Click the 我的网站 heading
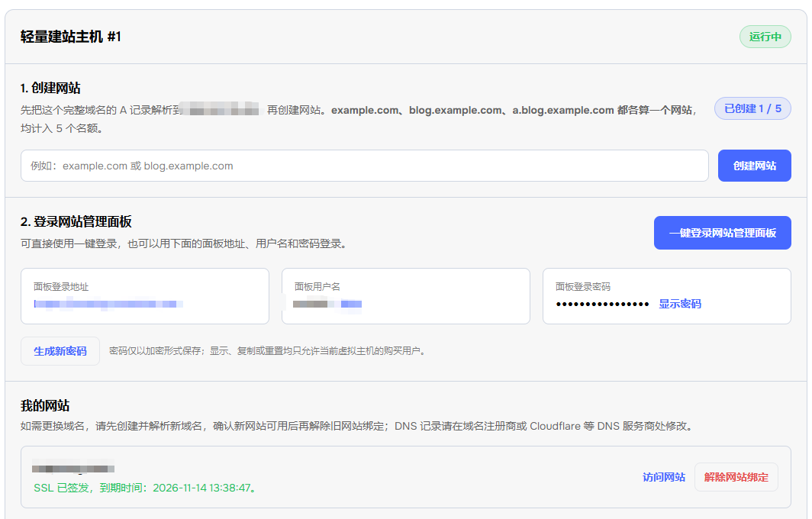Screen dimensions: 812x519 [45, 405]
